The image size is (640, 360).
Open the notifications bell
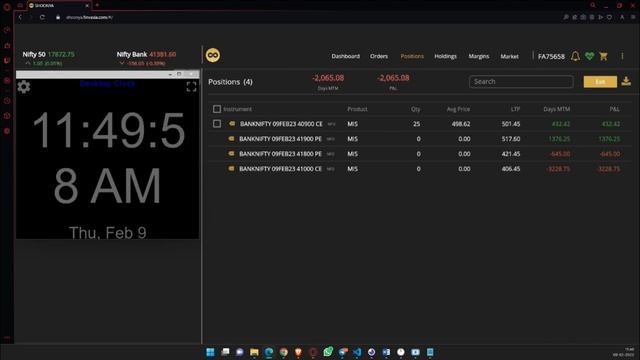575,56
